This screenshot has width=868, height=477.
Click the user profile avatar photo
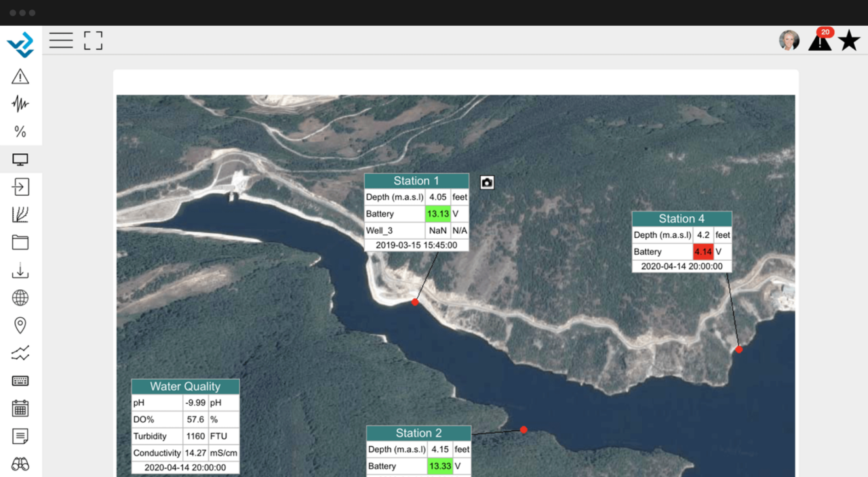point(789,41)
